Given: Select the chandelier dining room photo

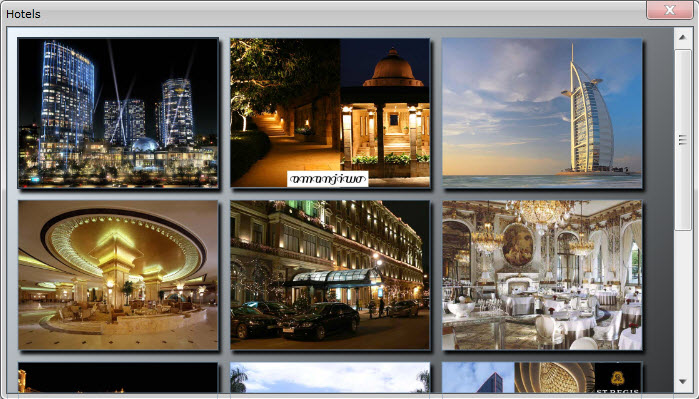Looking at the screenshot, I should click(x=542, y=275).
